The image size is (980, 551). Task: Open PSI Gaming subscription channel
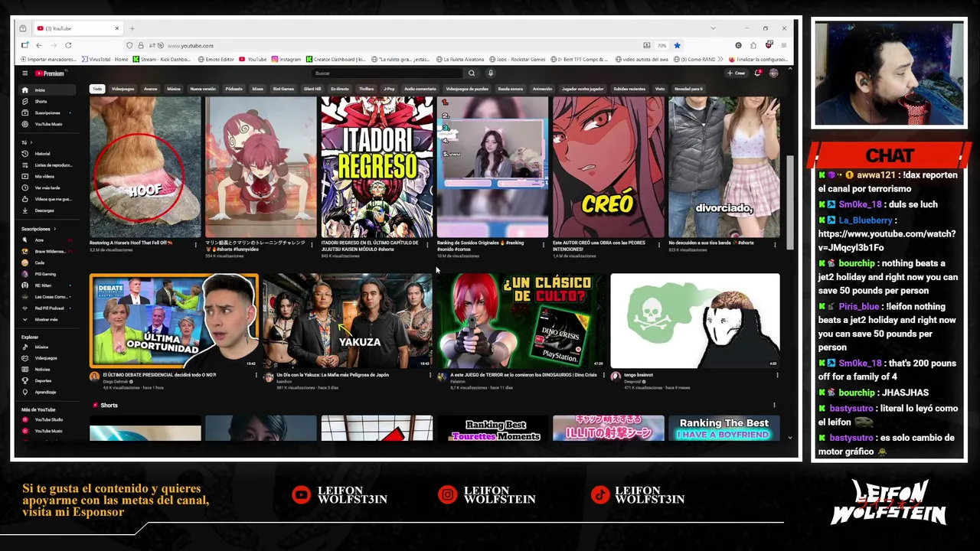[46, 274]
